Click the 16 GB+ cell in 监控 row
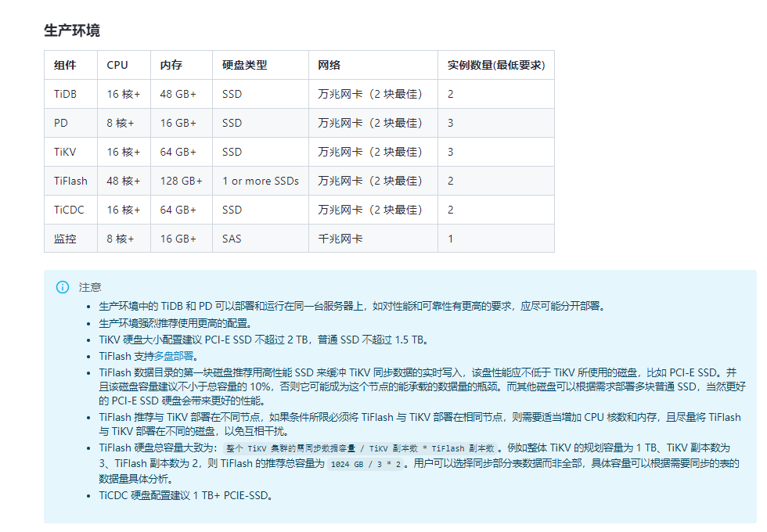The image size is (767, 532). coord(182,239)
